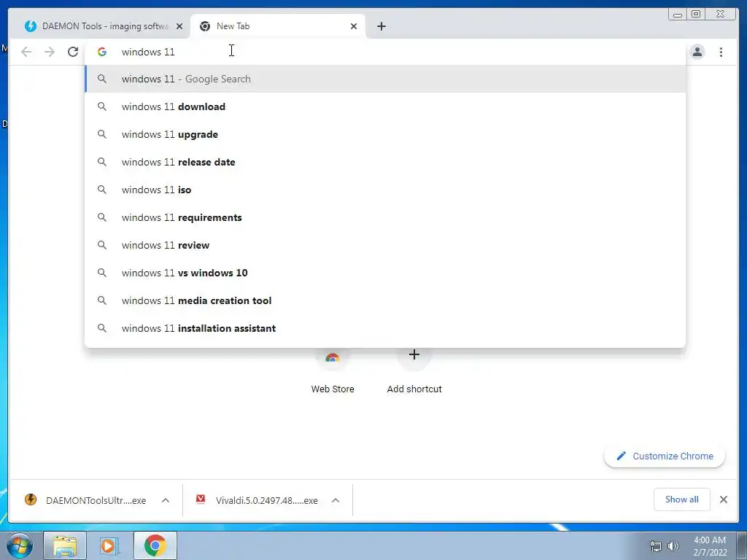Viewport: 747px width, 560px height.
Task: Choose 'windows 11 download' suggestion
Action: (x=385, y=106)
